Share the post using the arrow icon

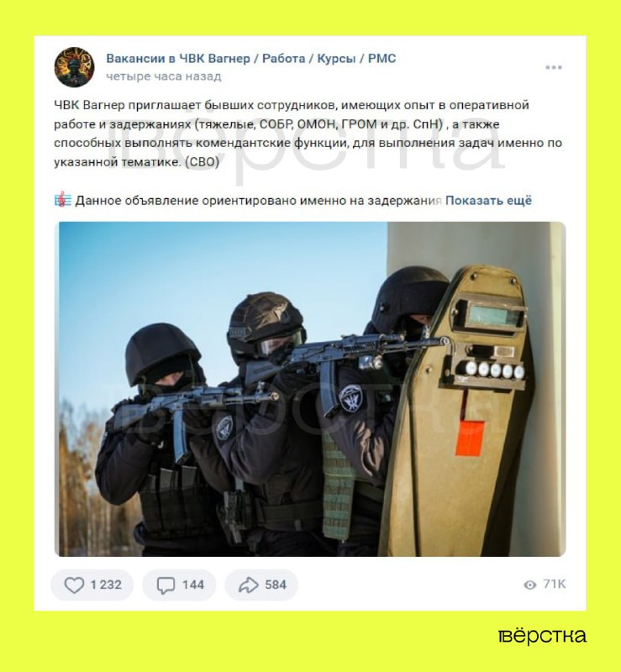pyautogui.click(x=248, y=585)
